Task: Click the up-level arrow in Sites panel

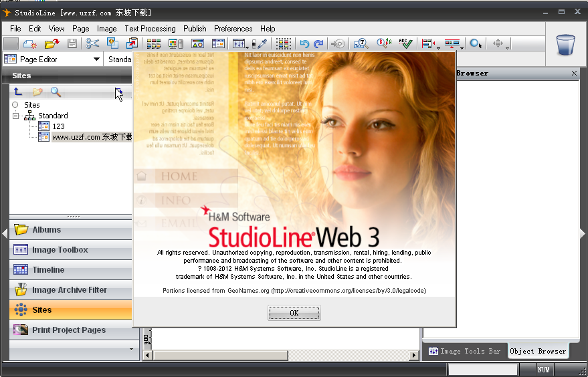Action: (x=17, y=91)
